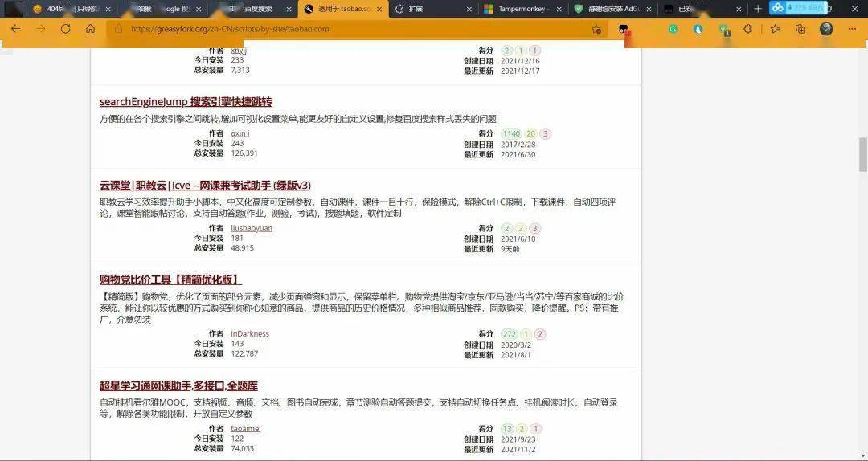This screenshot has height=461, width=868.
Task: Open the browser Extensions puzzle icon
Action: [x=748, y=29]
